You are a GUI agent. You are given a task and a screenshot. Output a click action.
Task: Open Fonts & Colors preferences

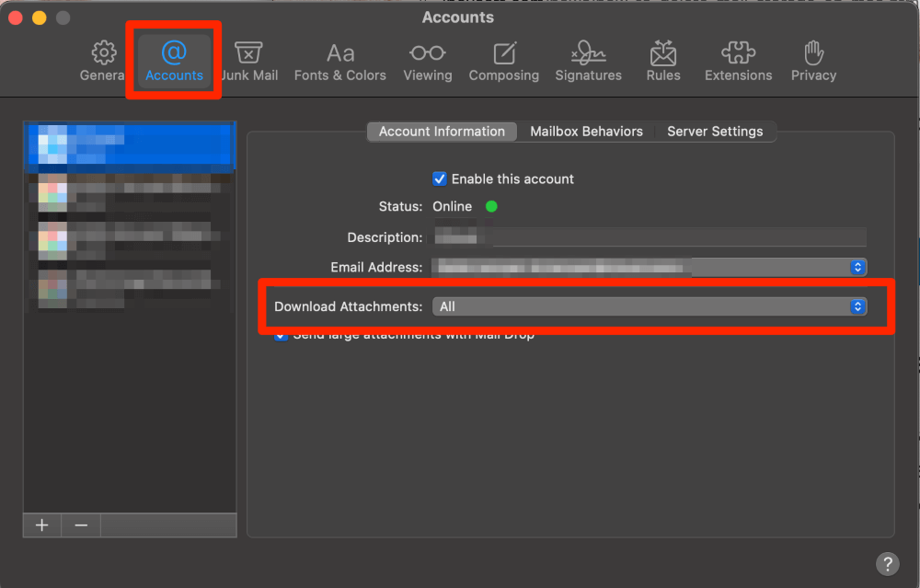click(339, 62)
